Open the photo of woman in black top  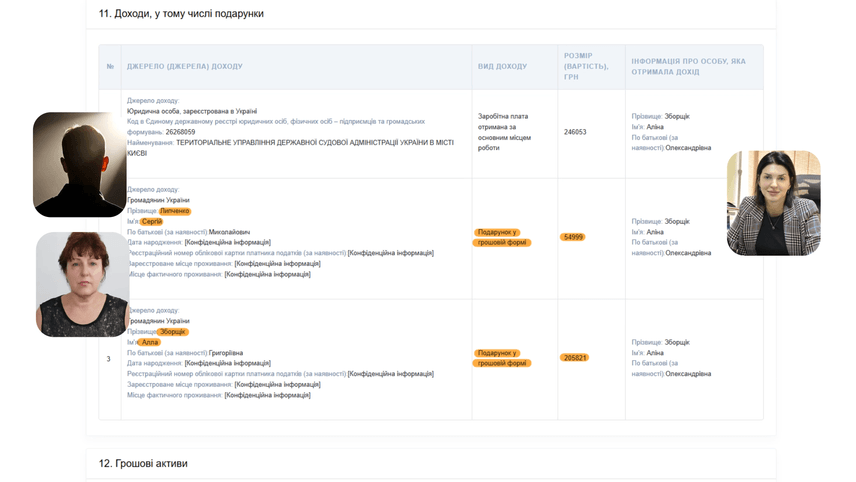pyautogui.click(x=82, y=284)
